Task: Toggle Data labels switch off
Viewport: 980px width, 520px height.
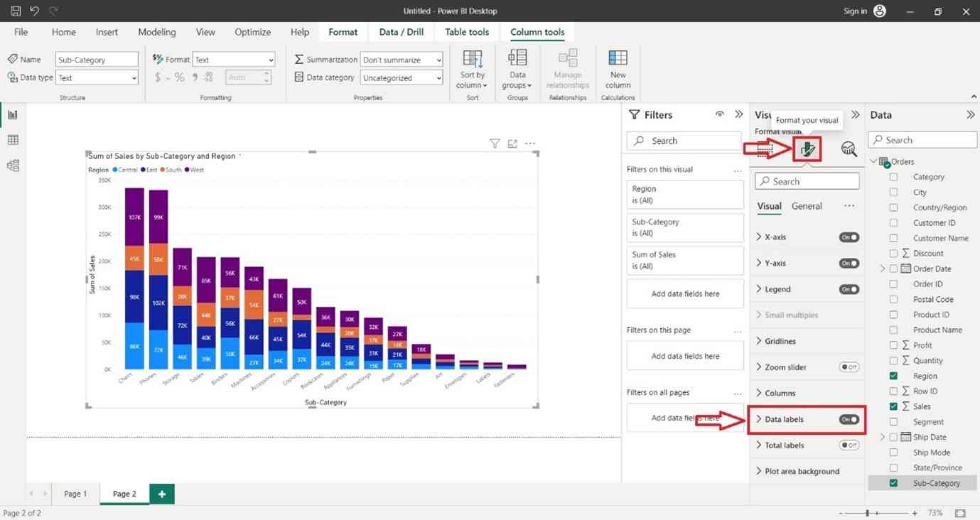Action: point(849,419)
